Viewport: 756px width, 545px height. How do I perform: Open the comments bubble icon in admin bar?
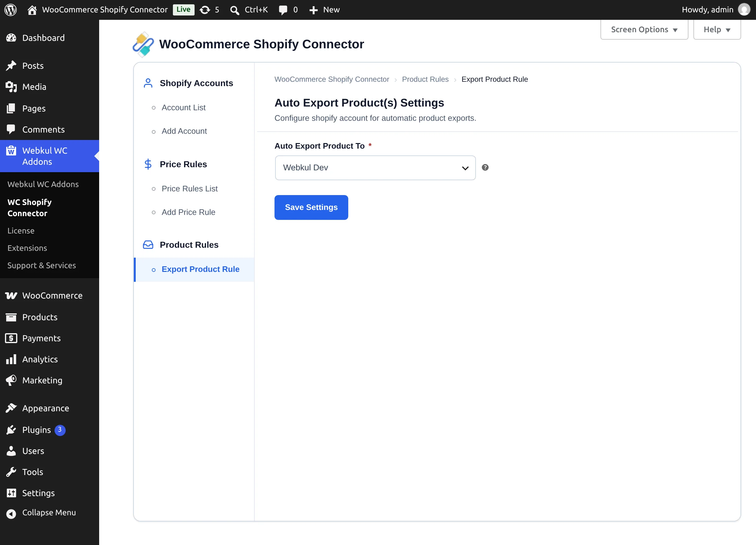[x=283, y=10]
